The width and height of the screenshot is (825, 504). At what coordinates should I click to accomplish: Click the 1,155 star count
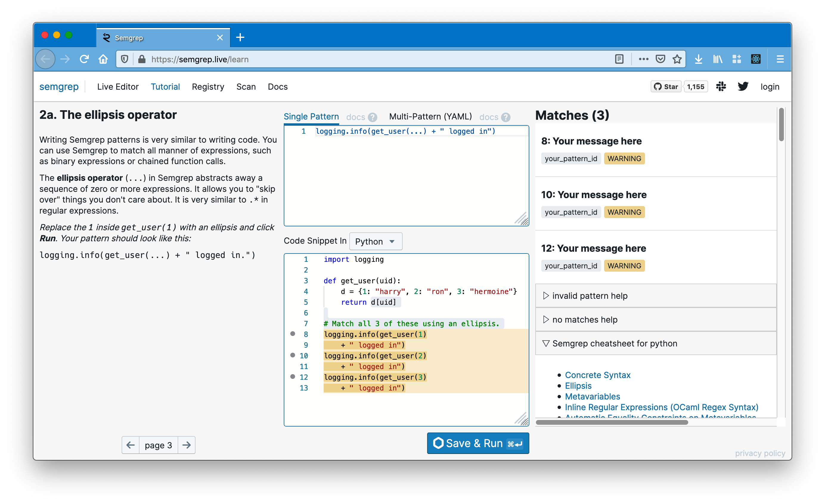(695, 87)
